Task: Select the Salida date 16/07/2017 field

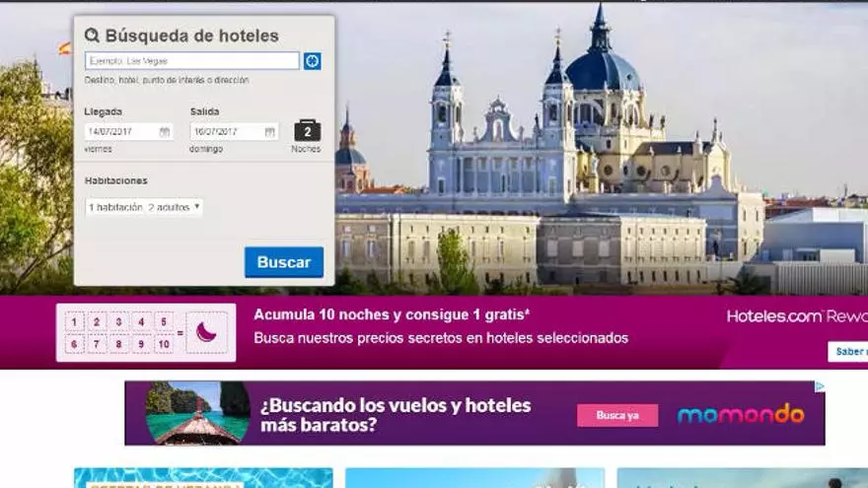Action: (225, 131)
